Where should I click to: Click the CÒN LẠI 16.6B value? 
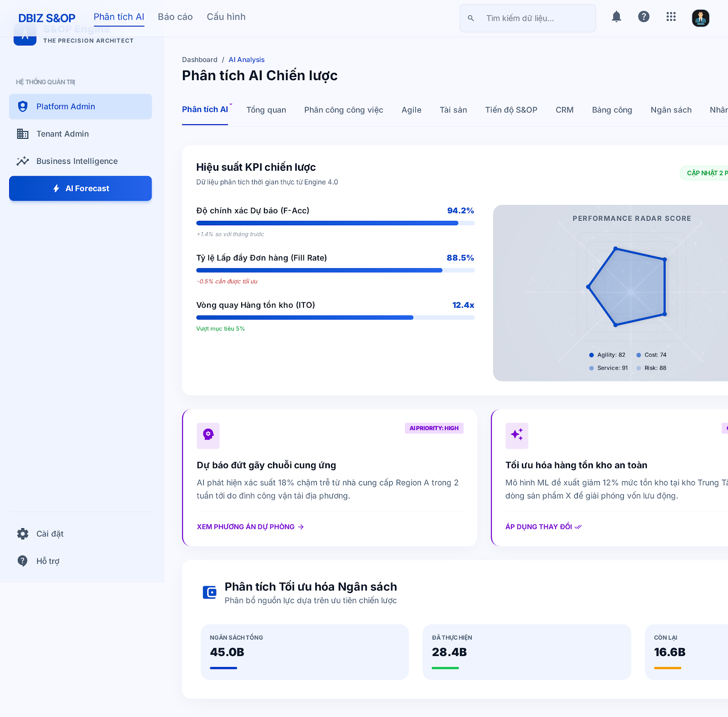[x=670, y=652]
